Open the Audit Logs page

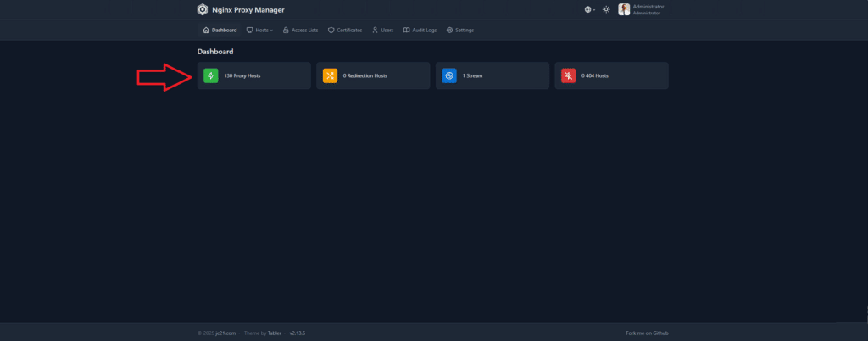(x=420, y=30)
